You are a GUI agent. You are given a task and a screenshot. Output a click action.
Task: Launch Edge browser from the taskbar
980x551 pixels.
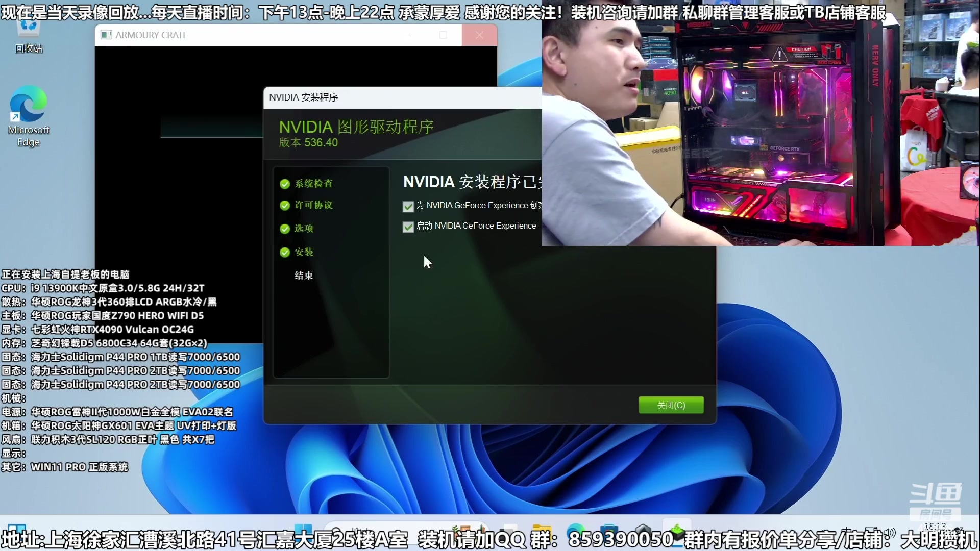tap(576, 531)
